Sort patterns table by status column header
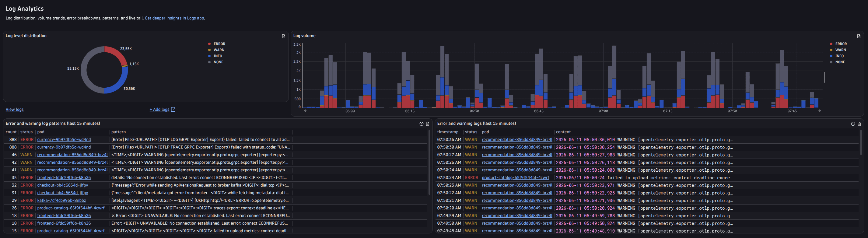 click(26, 132)
